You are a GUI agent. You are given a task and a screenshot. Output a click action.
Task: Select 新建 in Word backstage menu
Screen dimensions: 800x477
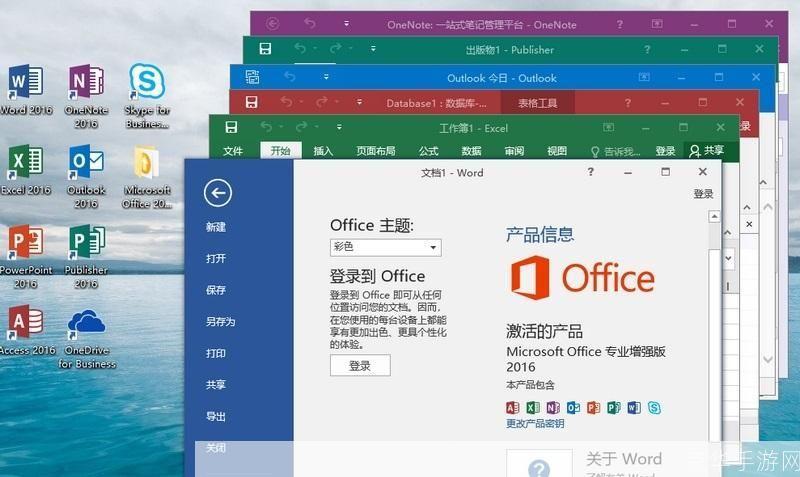(216, 227)
